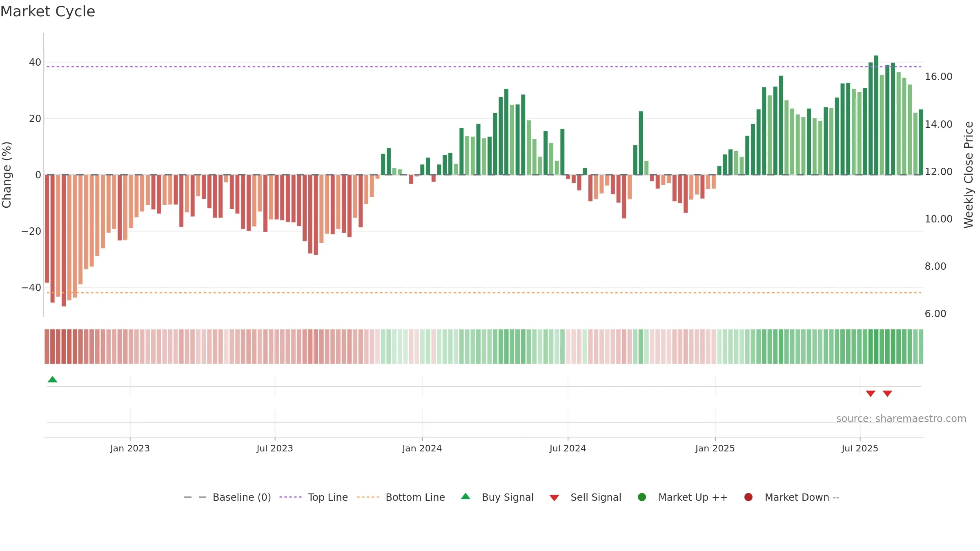Click the Jul 2024 x-axis label

pyautogui.click(x=568, y=449)
